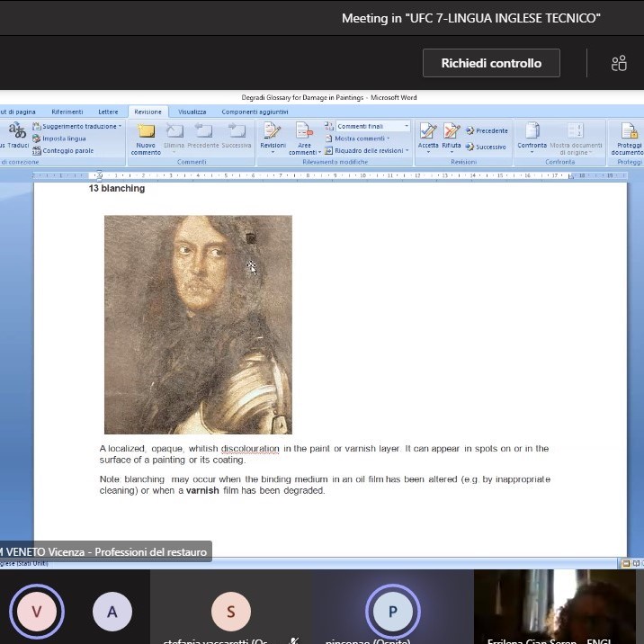Click the status bar language indicator

[23, 563]
